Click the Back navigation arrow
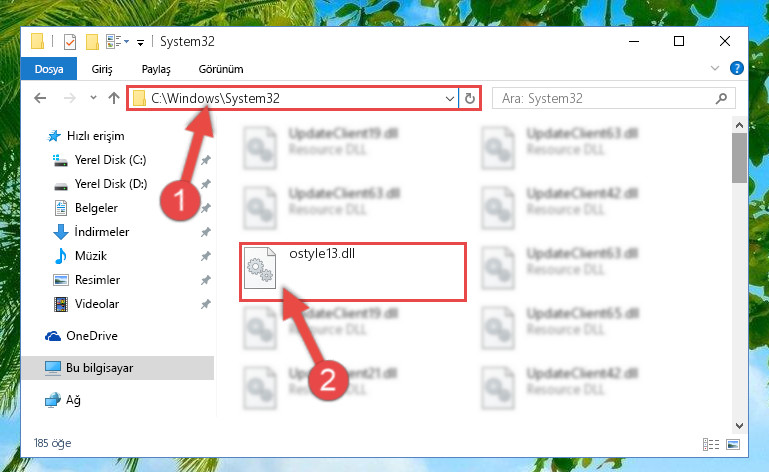The image size is (769, 472). 40,98
